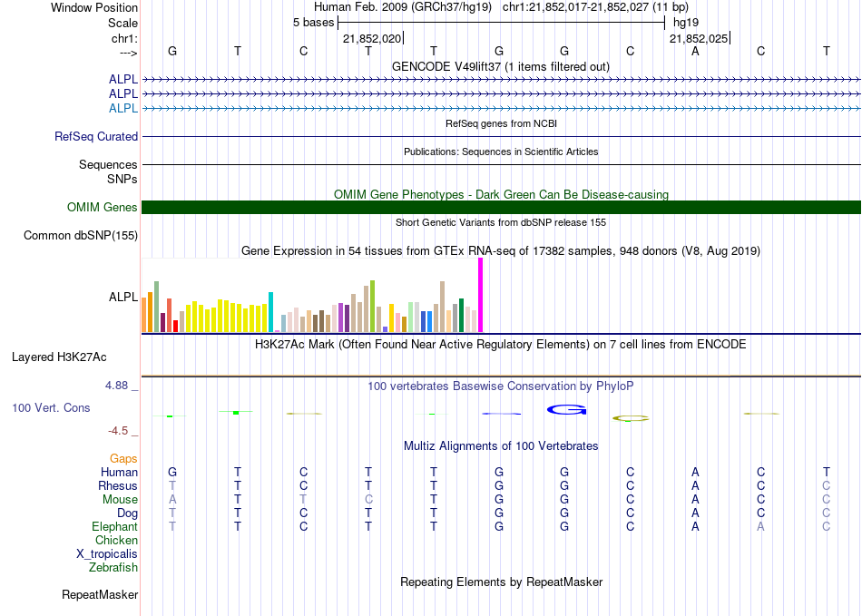Click the Publications: Sequences in Scientific Articles title
The image size is (862, 616).
(501, 152)
